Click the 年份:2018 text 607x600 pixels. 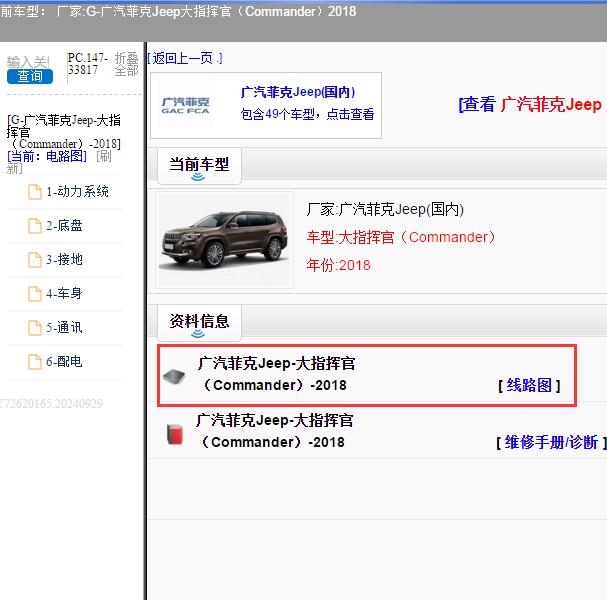point(338,266)
